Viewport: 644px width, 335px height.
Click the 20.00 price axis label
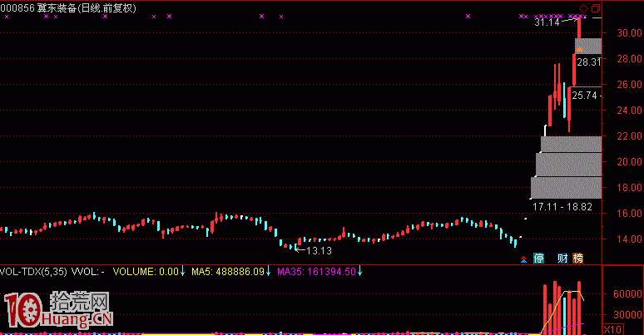tap(629, 162)
